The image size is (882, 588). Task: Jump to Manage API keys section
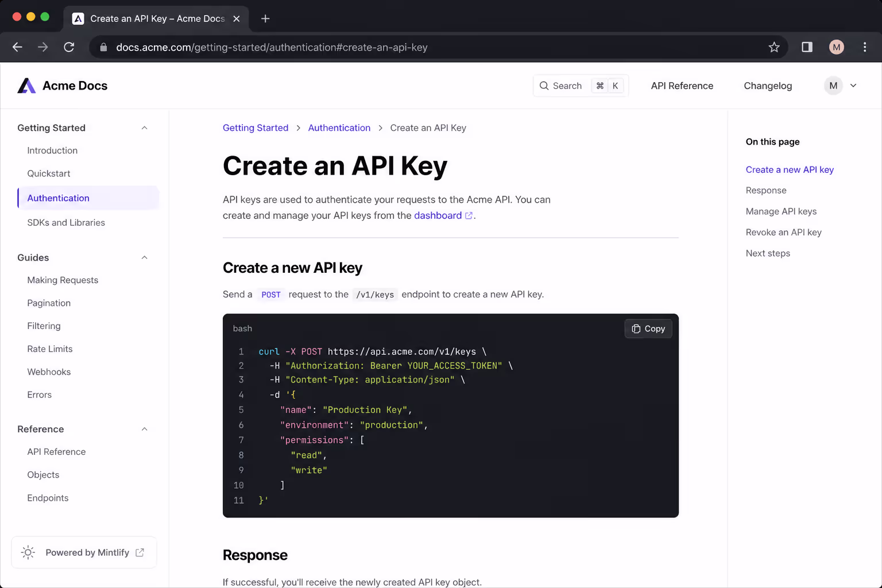[x=781, y=211]
